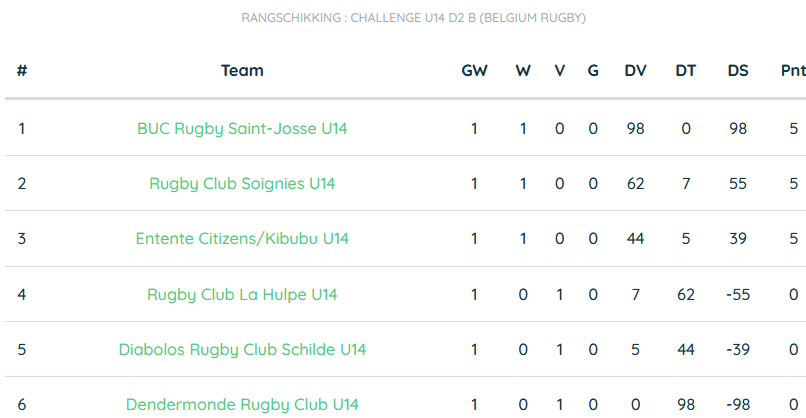Click the V column header
Image resolution: width=806 pixels, height=418 pixels.
(x=560, y=70)
